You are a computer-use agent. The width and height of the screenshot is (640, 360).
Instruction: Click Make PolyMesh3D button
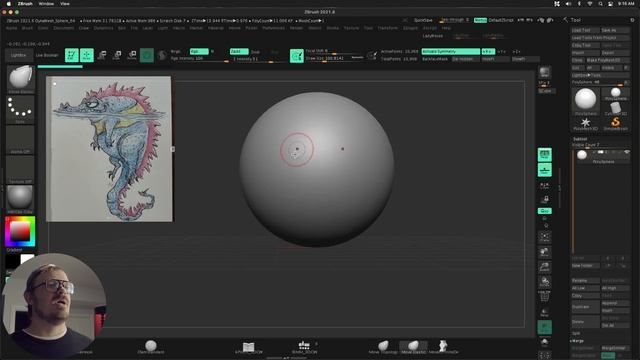click(608, 60)
